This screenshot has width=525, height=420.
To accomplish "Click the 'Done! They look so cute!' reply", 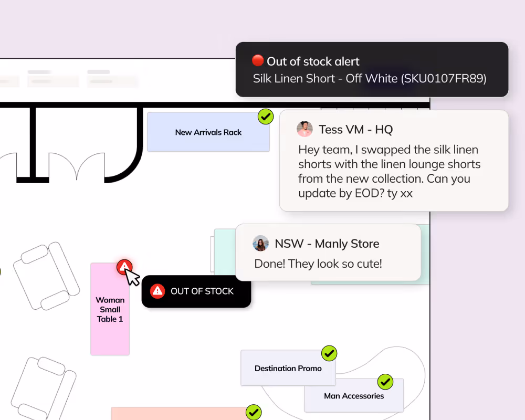I will tap(318, 264).
